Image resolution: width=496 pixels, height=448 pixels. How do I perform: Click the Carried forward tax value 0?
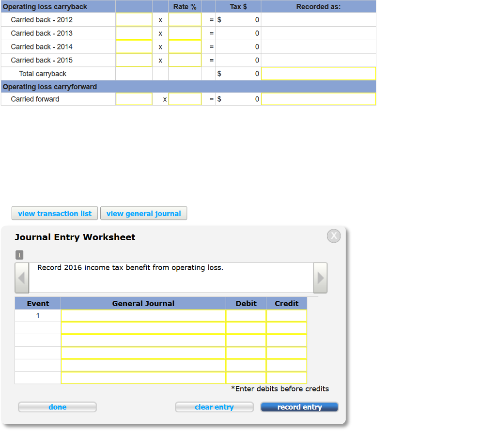[x=257, y=99]
